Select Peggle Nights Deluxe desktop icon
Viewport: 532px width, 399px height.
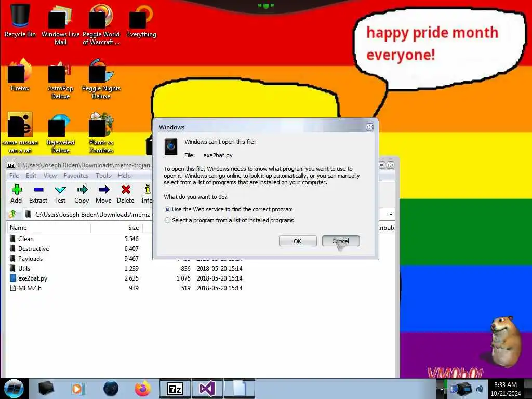[101, 79]
